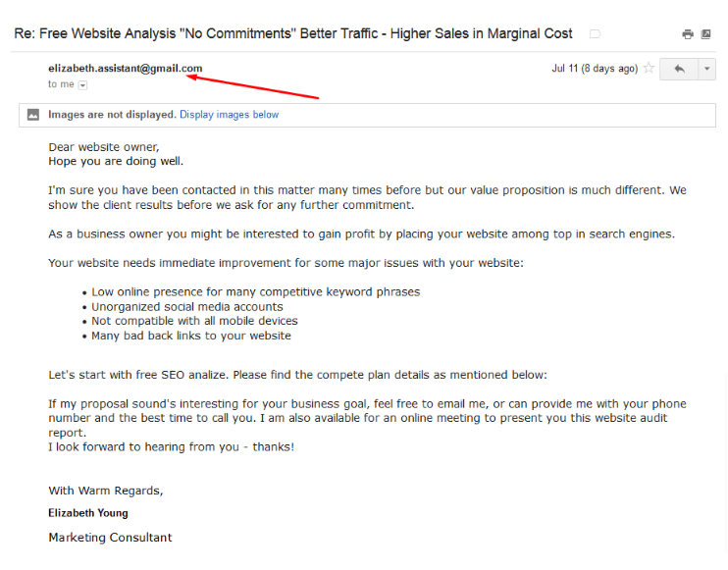Viewport: 728px width, 570px height.
Task: Click 'Low online presence' bullet item
Action: coord(255,292)
